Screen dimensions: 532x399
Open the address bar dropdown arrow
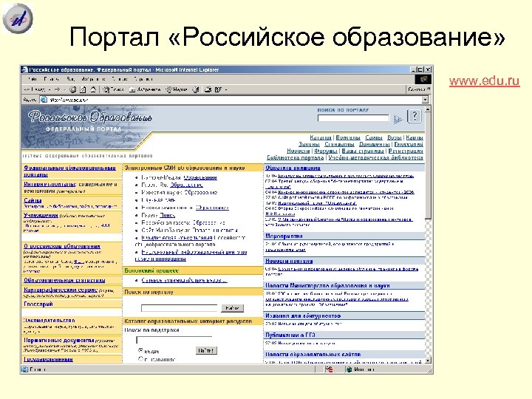(425, 100)
